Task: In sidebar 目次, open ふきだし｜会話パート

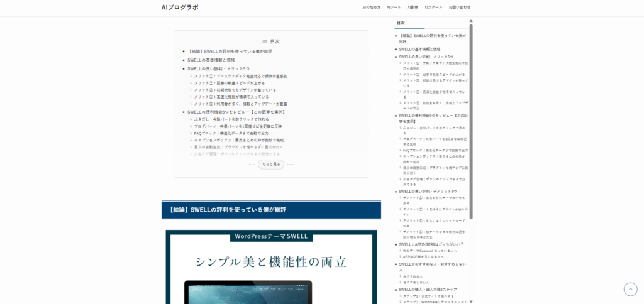Action: coord(434,130)
